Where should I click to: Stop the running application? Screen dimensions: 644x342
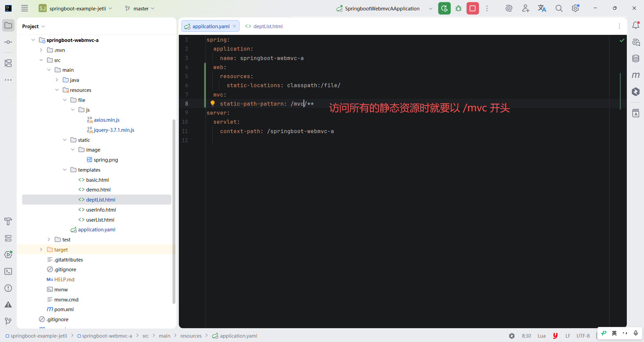[x=473, y=8]
